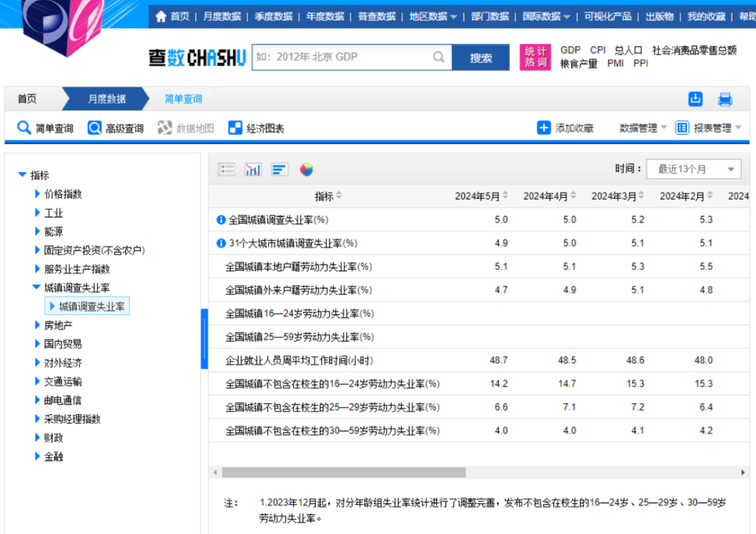Open info icon for 全国城镇调查失业率
This screenshot has width=756, height=534.
point(221,220)
